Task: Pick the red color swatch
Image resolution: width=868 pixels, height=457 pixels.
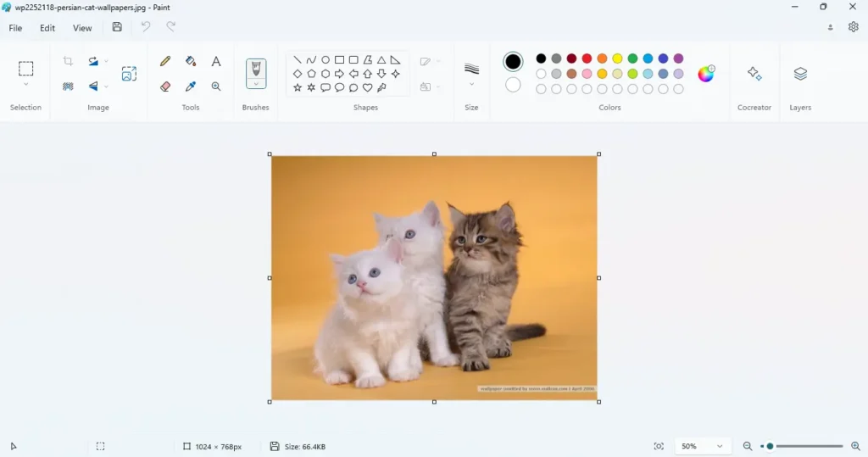Action: pos(587,59)
